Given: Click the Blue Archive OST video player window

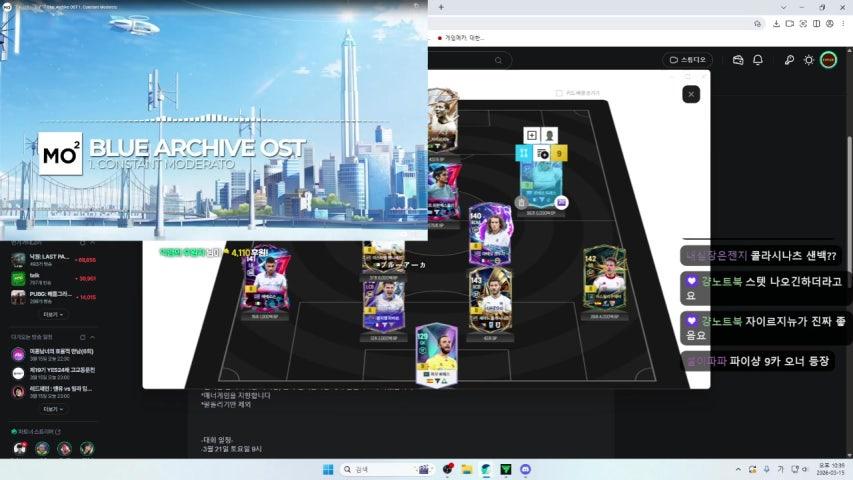Looking at the screenshot, I should (214, 120).
